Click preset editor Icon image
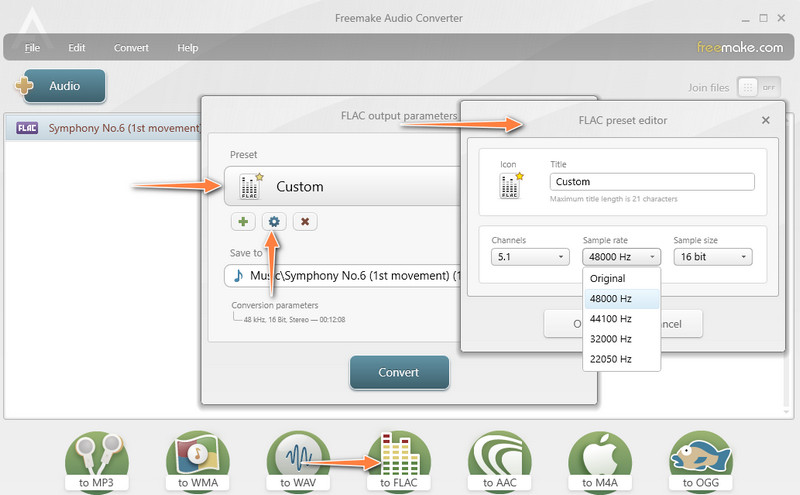The image size is (800, 495). [x=511, y=186]
